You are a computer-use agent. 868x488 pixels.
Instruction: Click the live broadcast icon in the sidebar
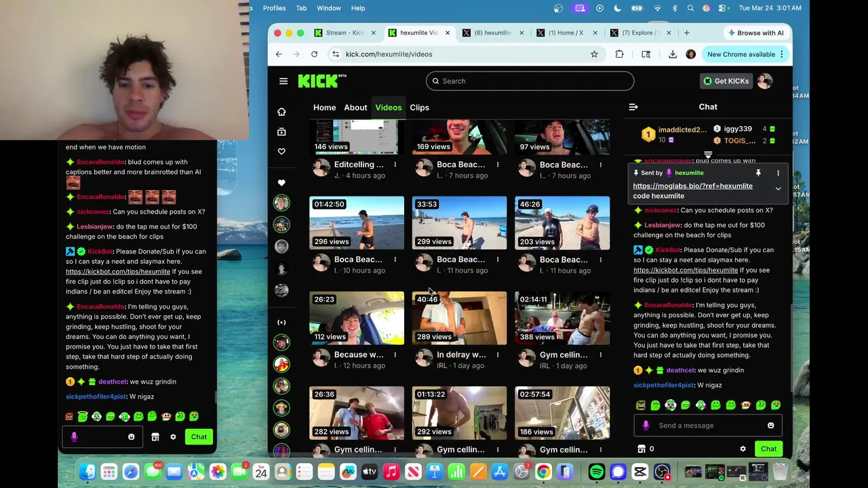pyautogui.click(x=281, y=323)
